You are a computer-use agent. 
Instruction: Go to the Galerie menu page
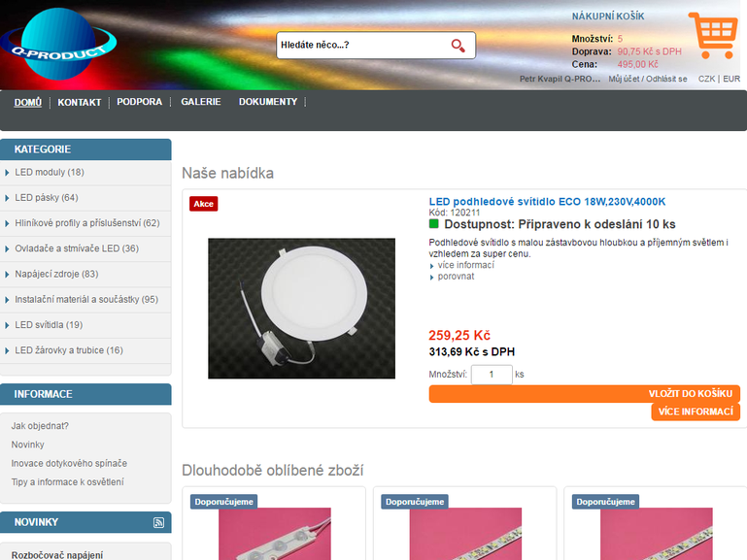coord(200,102)
